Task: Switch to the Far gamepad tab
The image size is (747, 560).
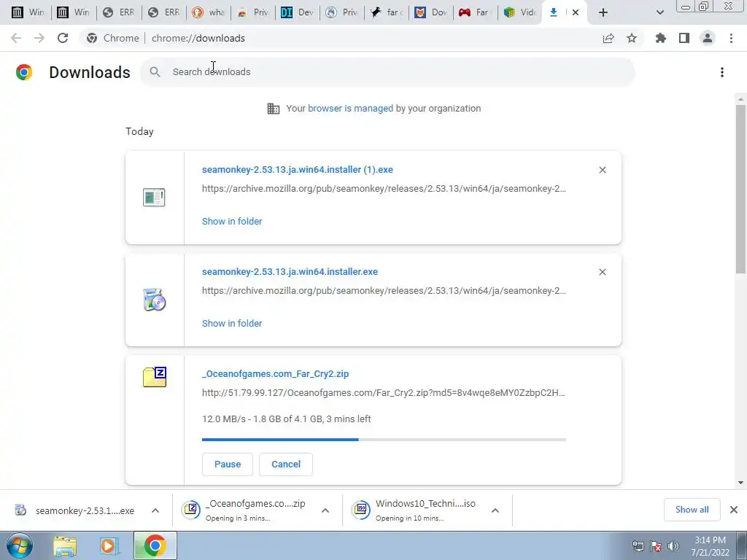Action: point(476,12)
